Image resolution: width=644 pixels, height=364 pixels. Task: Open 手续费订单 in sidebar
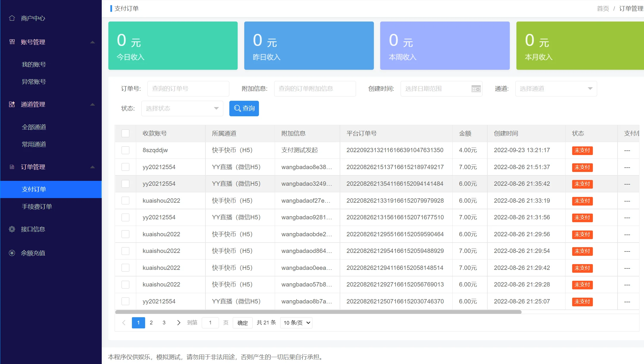point(37,206)
